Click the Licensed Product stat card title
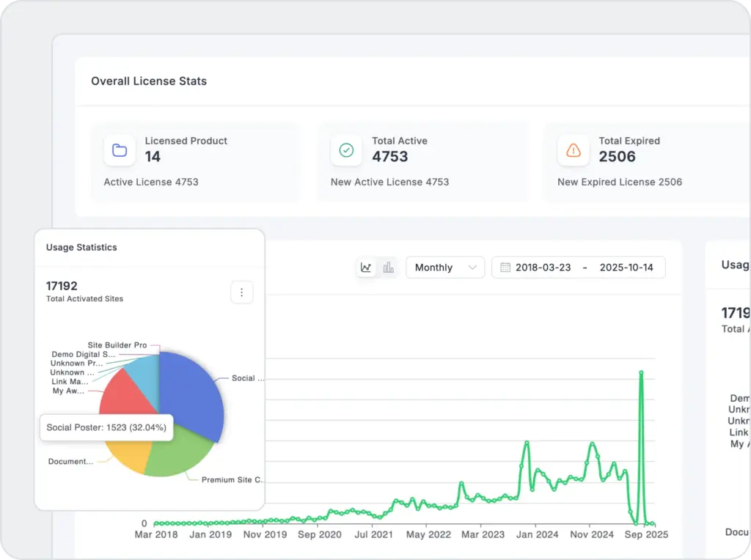The height and width of the screenshot is (560, 751). 186,141
